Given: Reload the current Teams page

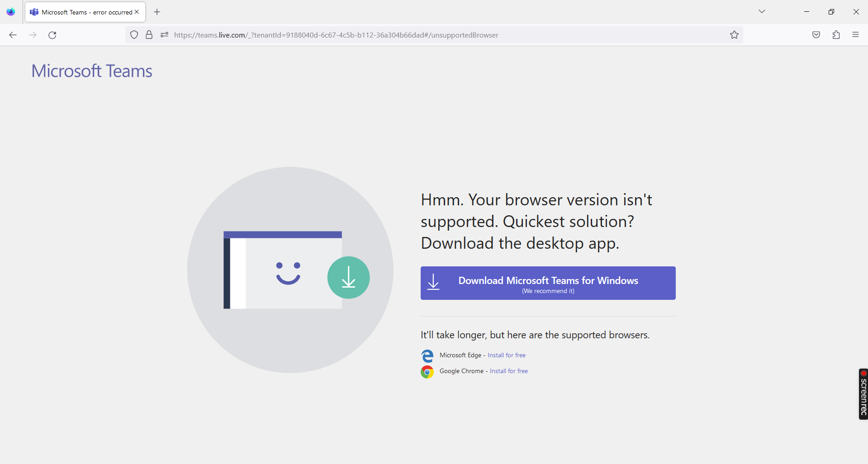Looking at the screenshot, I should pos(52,35).
